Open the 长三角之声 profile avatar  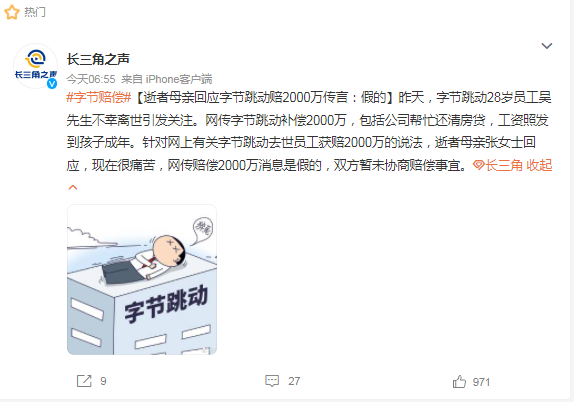36,66
